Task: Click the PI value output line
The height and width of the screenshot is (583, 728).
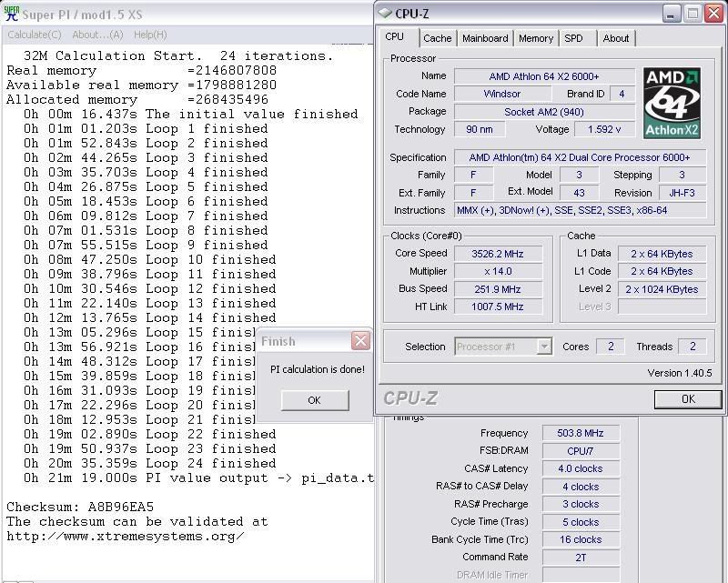Action: [198, 477]
